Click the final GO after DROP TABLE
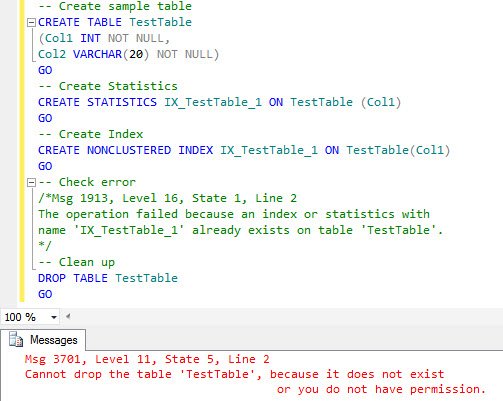This screenshot has height=401, width=503. click(x=45, y=294)
